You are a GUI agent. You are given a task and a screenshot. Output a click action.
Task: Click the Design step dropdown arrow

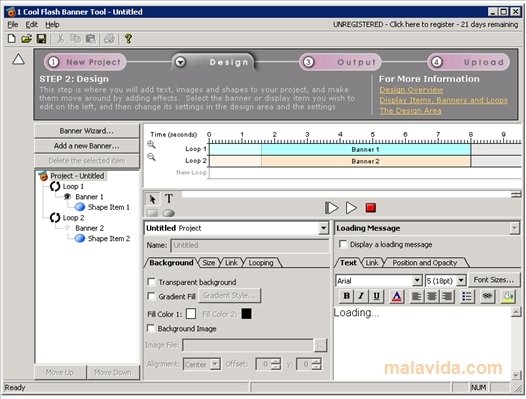(180, 62)
